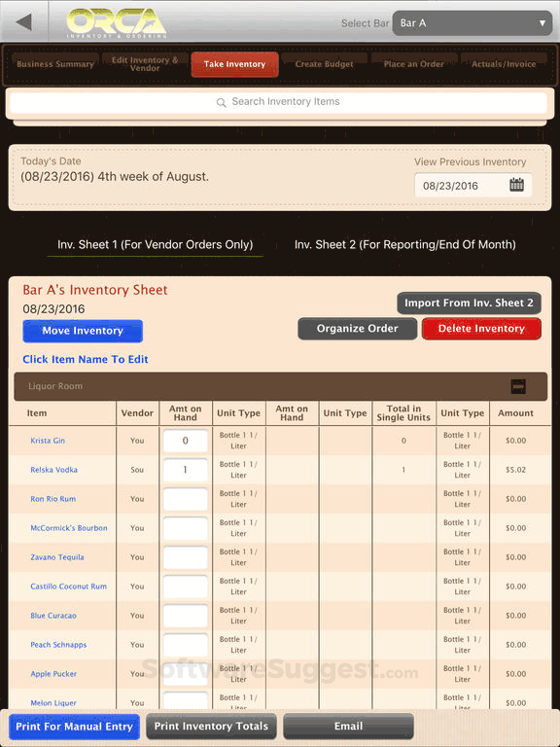Import From Inv. Sheet 2

469,303
